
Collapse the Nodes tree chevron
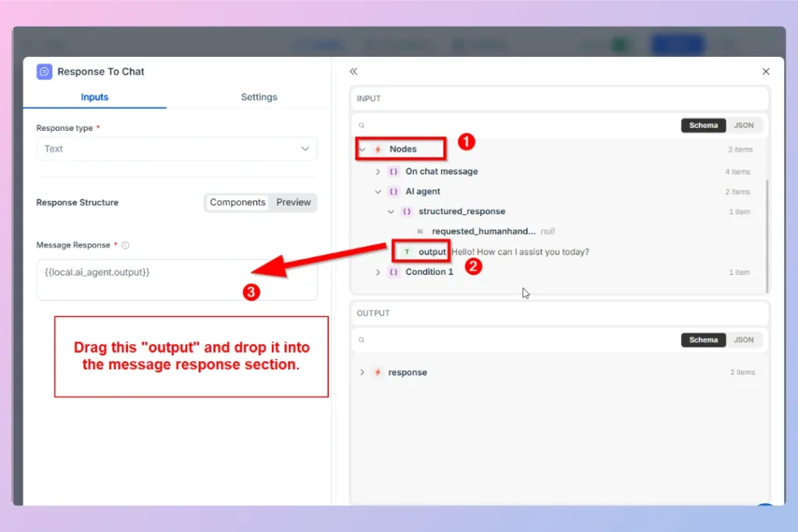coord(362,150)
